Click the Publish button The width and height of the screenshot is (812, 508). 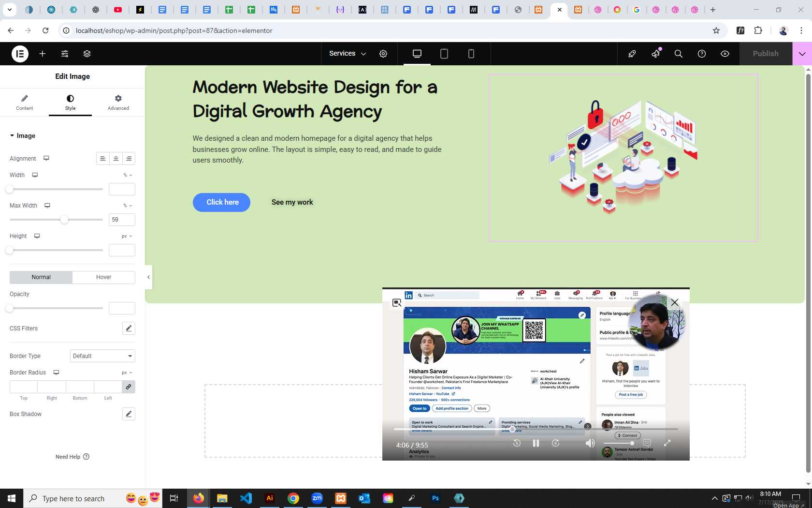pyautogui.click(x=766, y=54)
